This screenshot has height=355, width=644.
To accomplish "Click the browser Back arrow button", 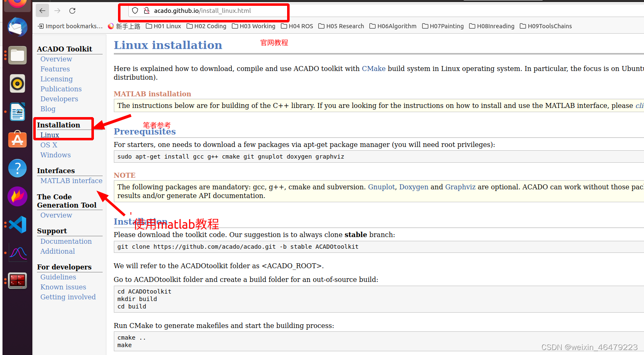I will point(42,11).
